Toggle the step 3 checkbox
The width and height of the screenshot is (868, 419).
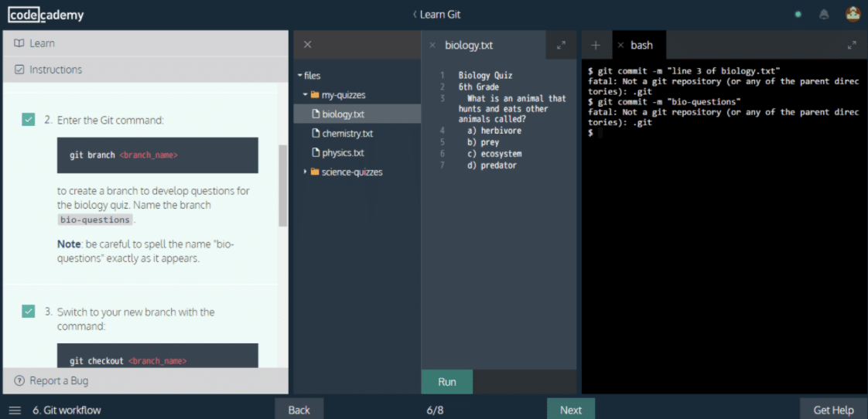(28, 312)
